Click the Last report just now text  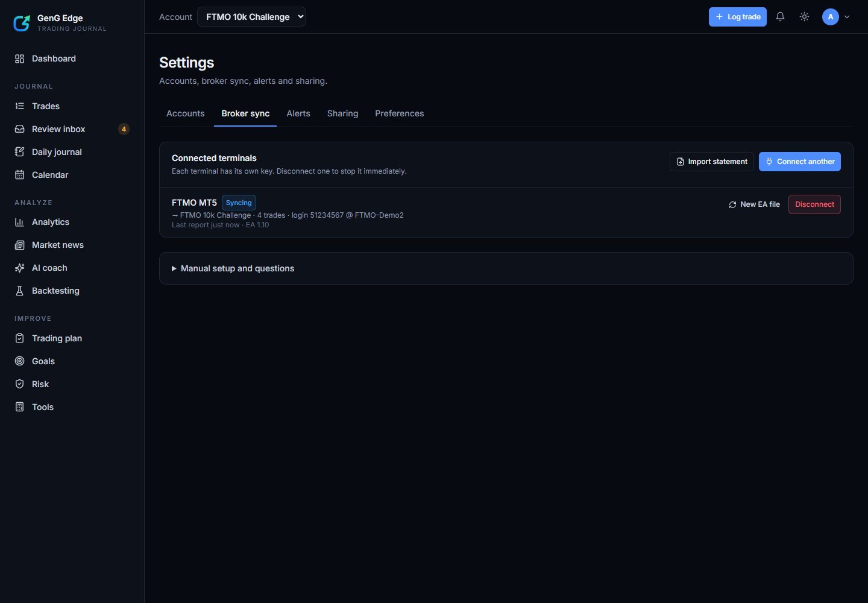pos(206,225)
